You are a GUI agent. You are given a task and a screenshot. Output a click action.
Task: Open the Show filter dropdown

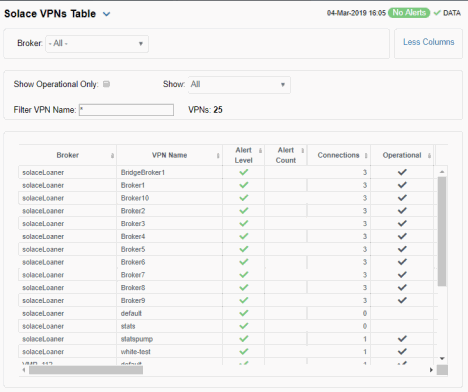pyautogui.click(x=239, y=85)
